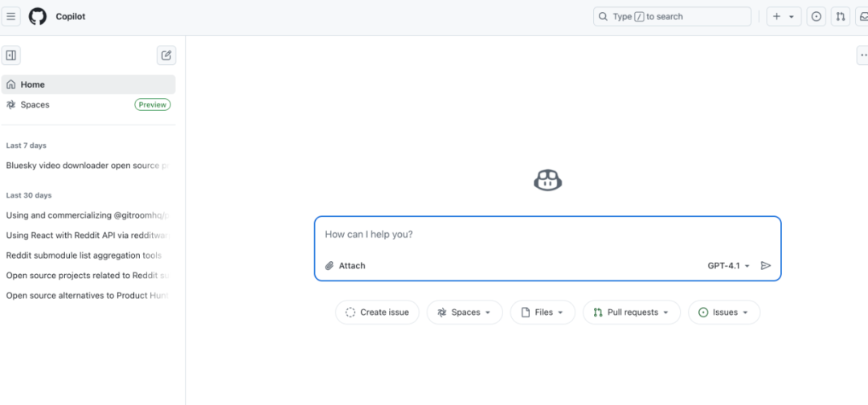
Task: Expand the Pull requests suggestion dropdown
Action: (632, 312)
